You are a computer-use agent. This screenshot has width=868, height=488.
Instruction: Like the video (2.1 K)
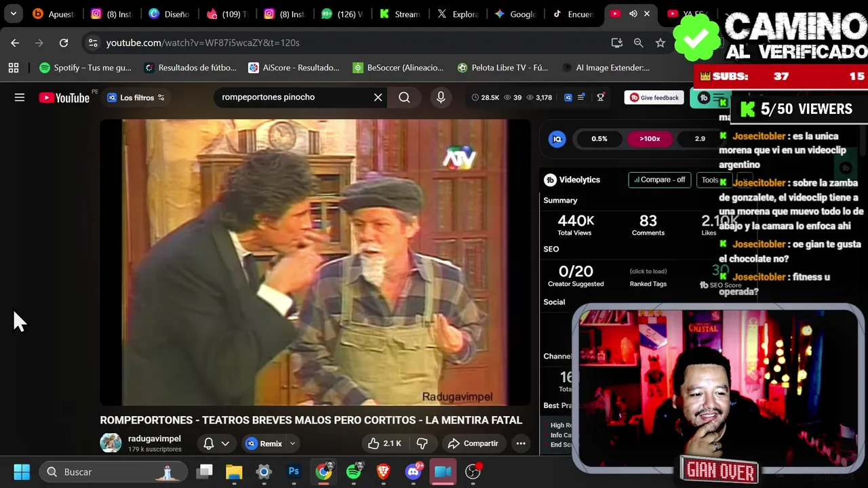coord(384,443)
